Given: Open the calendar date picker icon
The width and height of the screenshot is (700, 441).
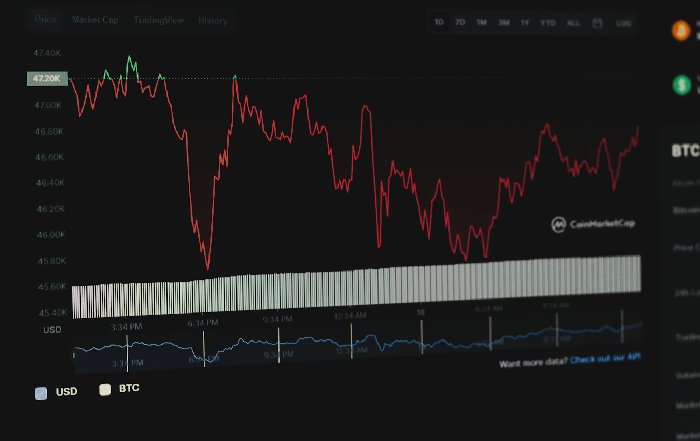Looking at the screenshot, I should pyautogui.click(x=598, y=22).
